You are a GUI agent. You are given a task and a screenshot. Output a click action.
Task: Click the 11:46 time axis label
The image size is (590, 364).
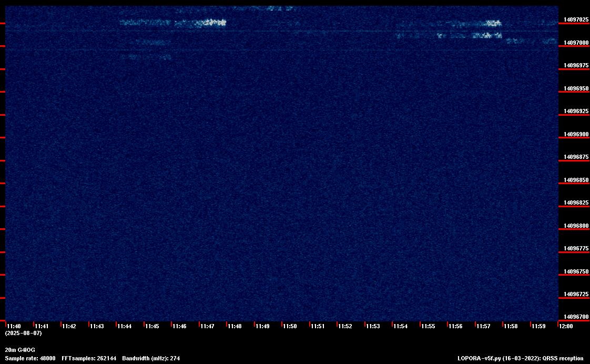179,326
